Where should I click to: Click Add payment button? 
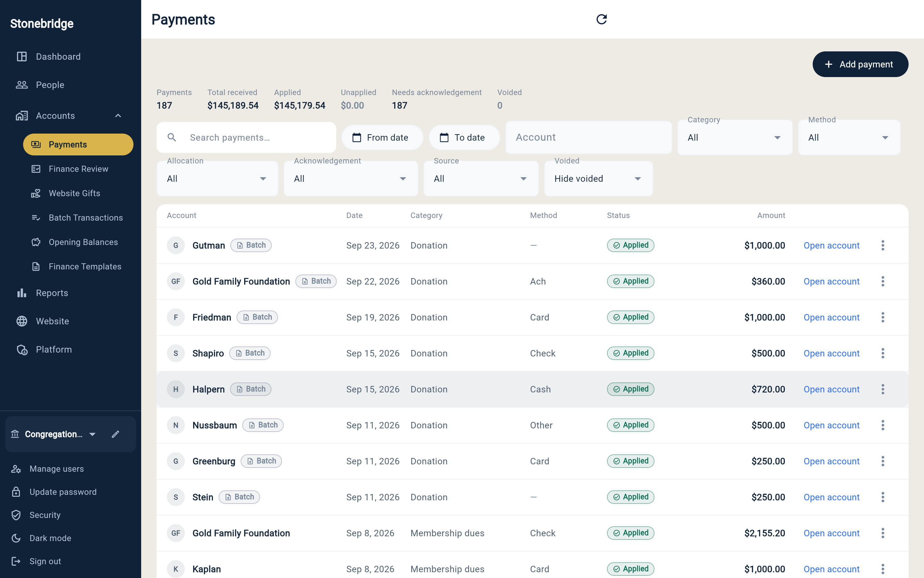click(860, 64)
